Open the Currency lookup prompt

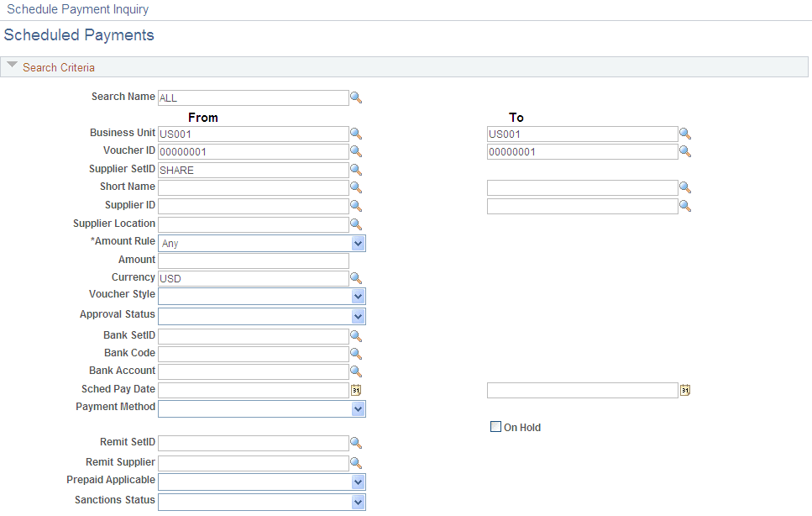pyautogui.click(x=356, y=277)
